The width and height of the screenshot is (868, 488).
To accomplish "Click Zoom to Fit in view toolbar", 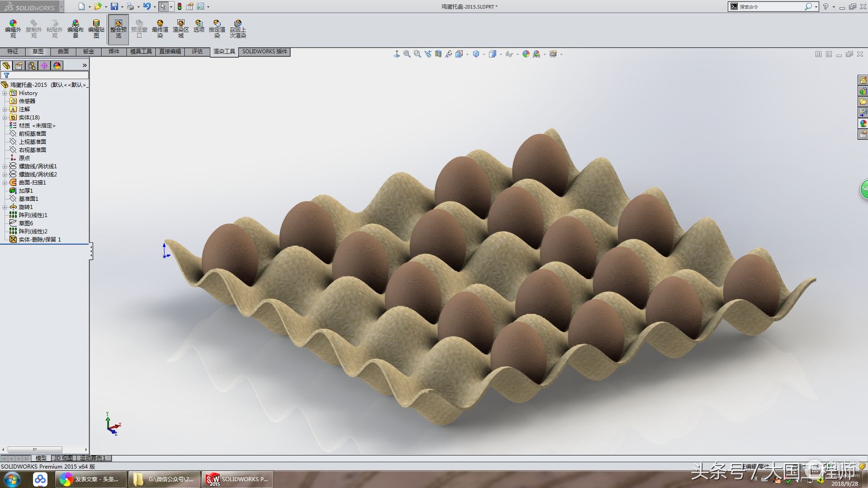I will [x=407, y=54].
